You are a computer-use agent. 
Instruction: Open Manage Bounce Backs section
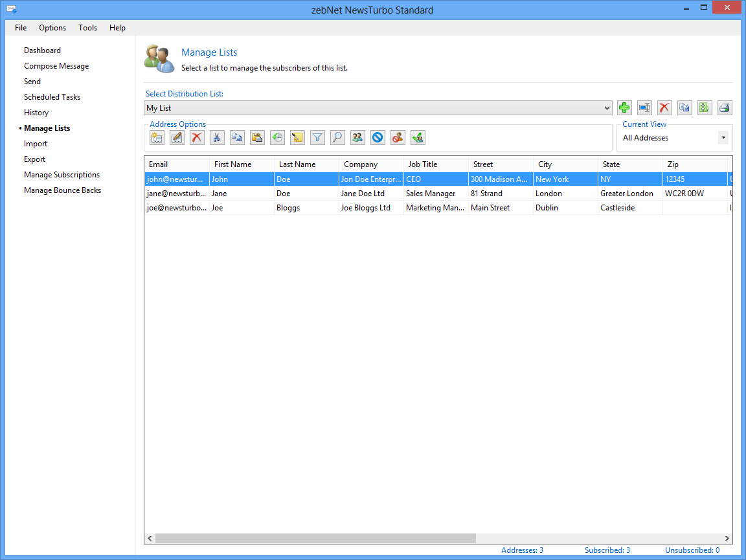[x=62, y=190]
